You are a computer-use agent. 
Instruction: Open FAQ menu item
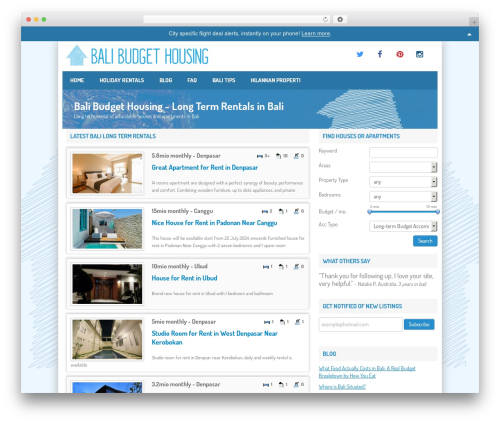192,80
